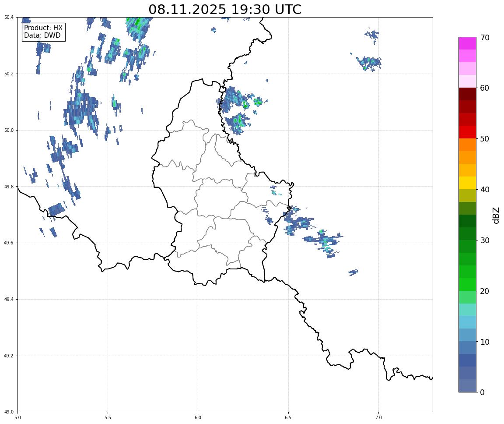Screen dimensions: 504x424
Task: Click the "dBZ" colorbar label
Action: pyautogui.click(x=496, y=215)
